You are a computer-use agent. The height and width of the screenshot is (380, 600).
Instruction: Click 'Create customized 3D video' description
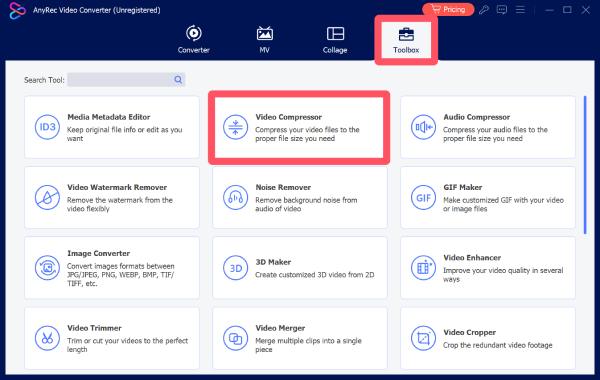(x=315, y=275)
